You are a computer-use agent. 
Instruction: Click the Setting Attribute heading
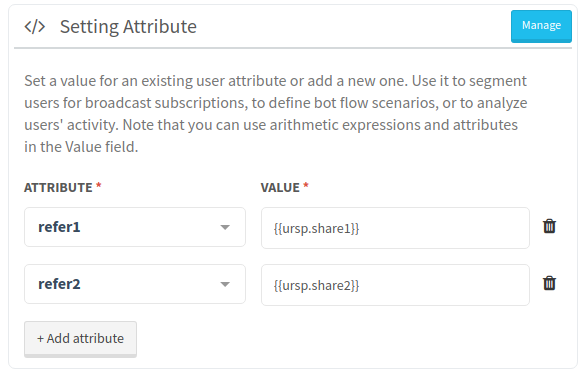point(128,27)
